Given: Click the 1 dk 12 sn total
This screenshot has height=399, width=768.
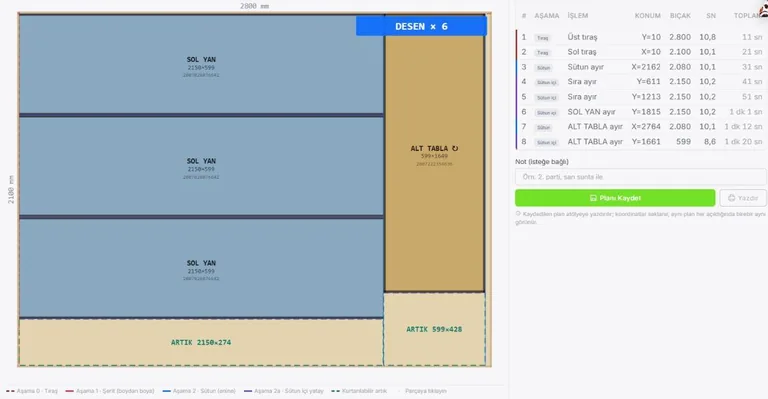Looking at the screenshot, I should coord(744,126).
